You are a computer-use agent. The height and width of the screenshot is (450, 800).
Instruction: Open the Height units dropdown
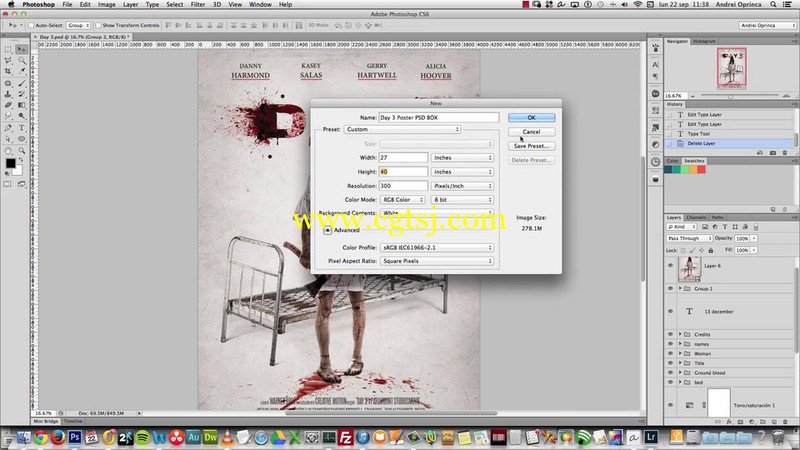pyautogui.click(x=462, y=172)
